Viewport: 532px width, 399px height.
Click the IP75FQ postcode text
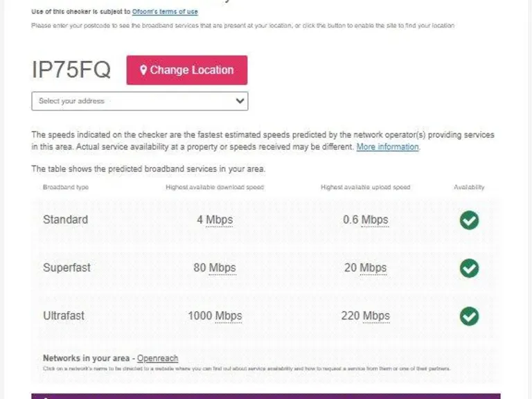71,70
